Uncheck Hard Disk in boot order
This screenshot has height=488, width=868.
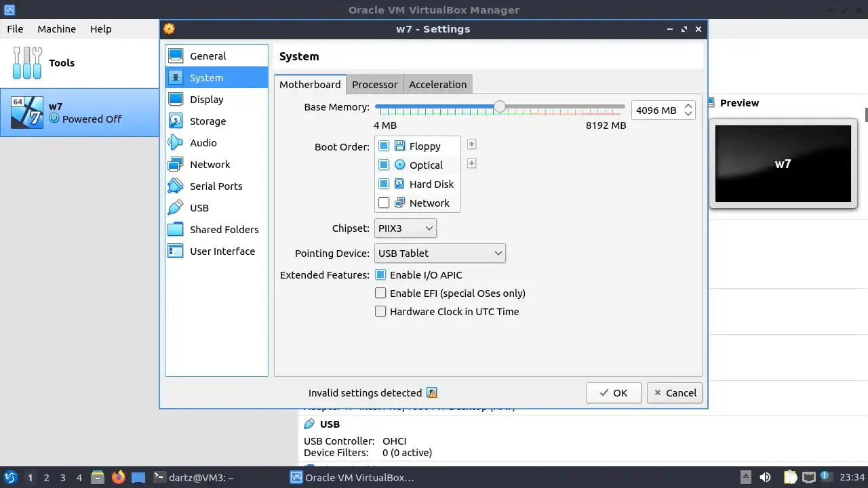(x=384, y=184)
